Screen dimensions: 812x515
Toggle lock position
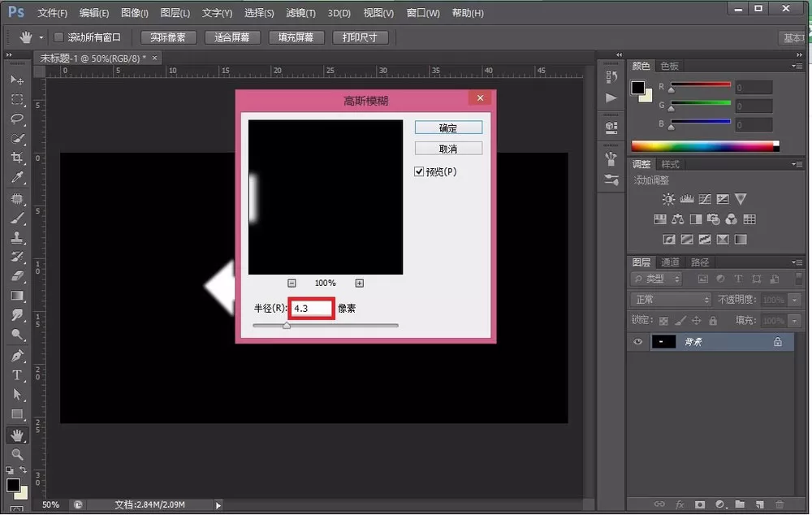pos(697,321)
